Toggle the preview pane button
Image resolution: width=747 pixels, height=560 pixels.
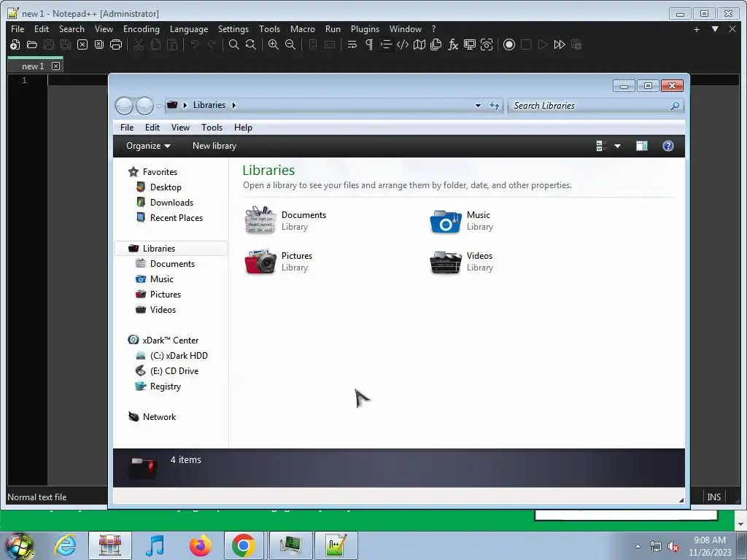coord(642,146)
